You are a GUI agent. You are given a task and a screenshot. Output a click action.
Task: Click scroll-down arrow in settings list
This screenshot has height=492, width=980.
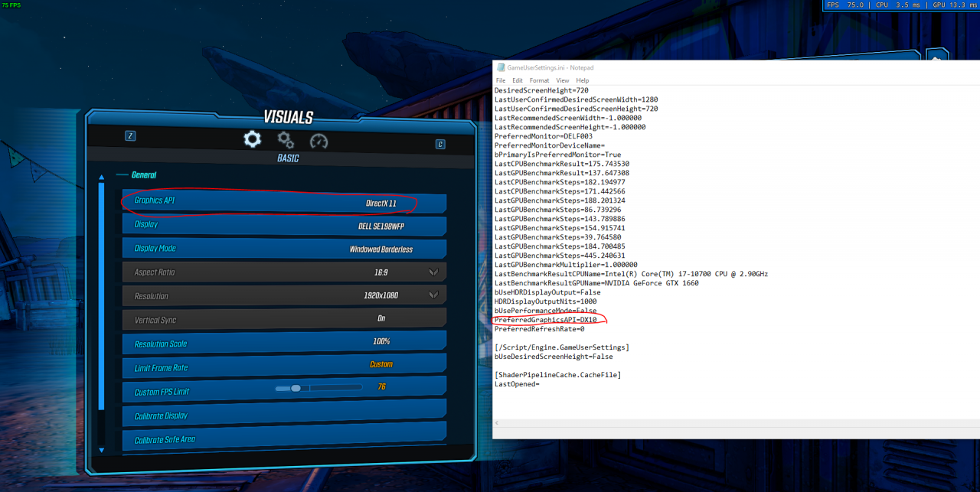[101, 450]
